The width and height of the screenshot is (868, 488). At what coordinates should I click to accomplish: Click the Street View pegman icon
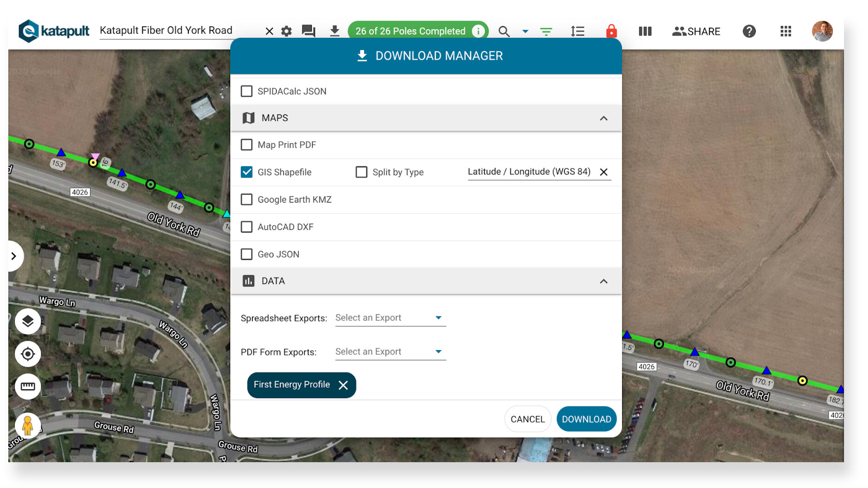click(x=28, y=425)
